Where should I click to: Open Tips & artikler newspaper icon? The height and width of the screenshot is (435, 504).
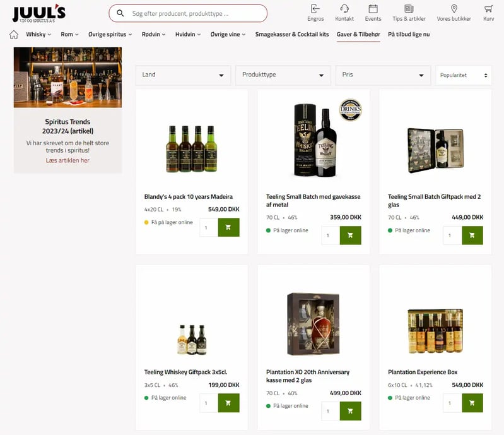pos(409,9)
